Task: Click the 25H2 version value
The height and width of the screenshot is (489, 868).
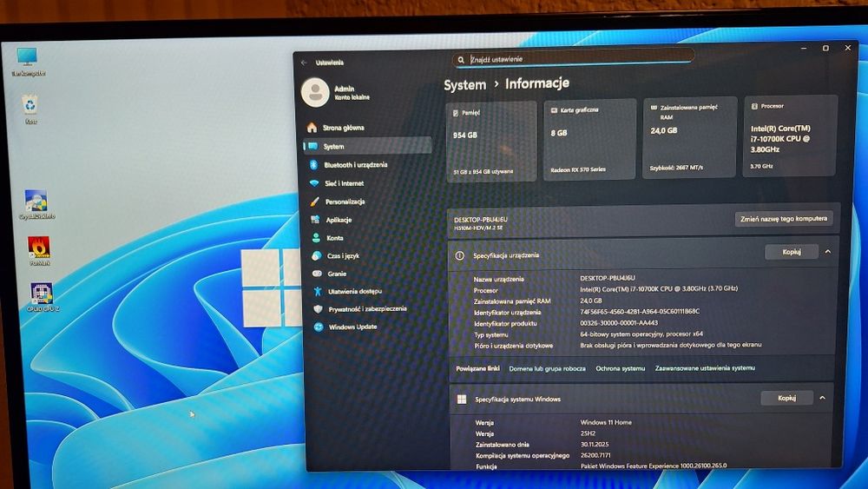Action: (x=588, y=433)
